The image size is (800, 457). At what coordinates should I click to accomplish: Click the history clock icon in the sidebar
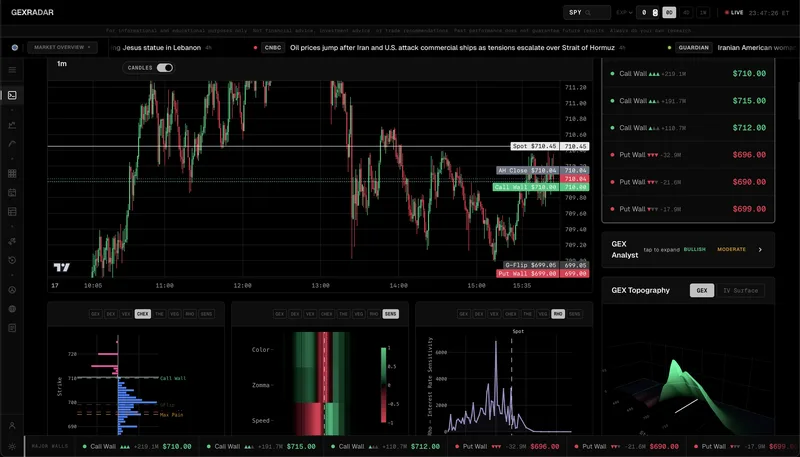12,260
